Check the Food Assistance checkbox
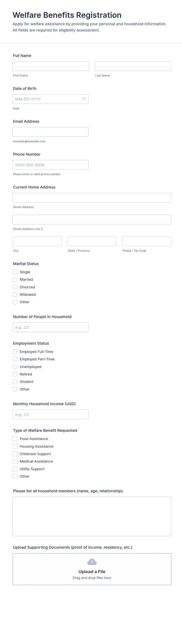182x644 pixels. 15,439
